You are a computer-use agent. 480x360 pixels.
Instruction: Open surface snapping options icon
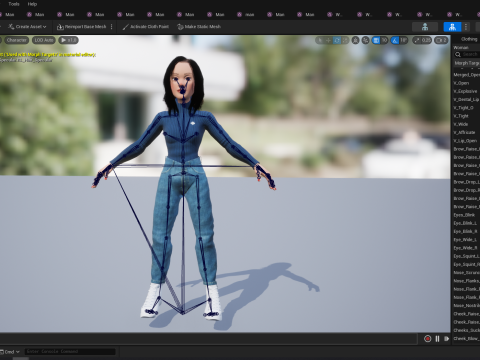(366, 40)
